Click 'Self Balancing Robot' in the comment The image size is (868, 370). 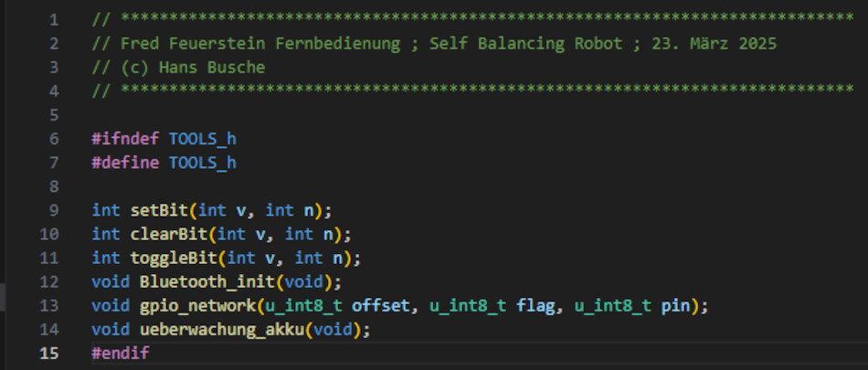[526, 44]
